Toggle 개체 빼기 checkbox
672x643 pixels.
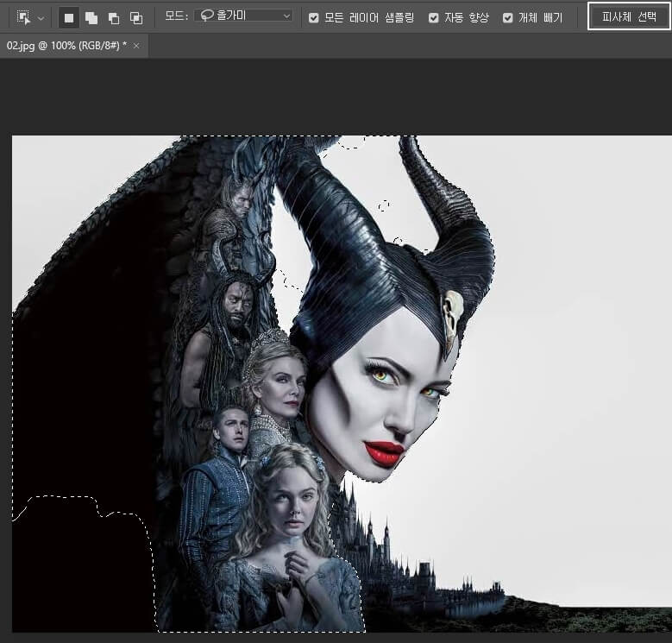click(508, 17)
